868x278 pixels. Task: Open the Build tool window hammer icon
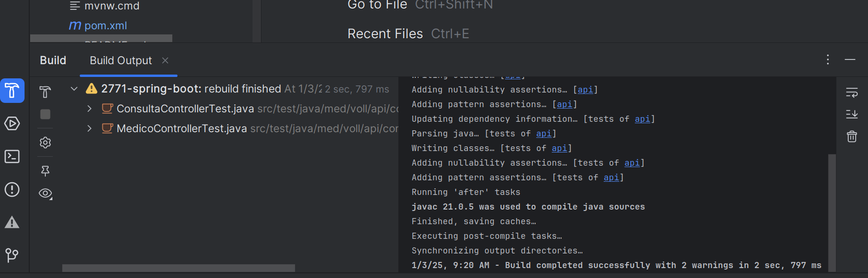12,91
